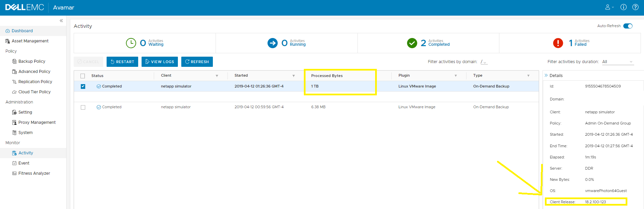Open Backup Policy page
This screenshot has width=644, height=209.
(32, 61)
